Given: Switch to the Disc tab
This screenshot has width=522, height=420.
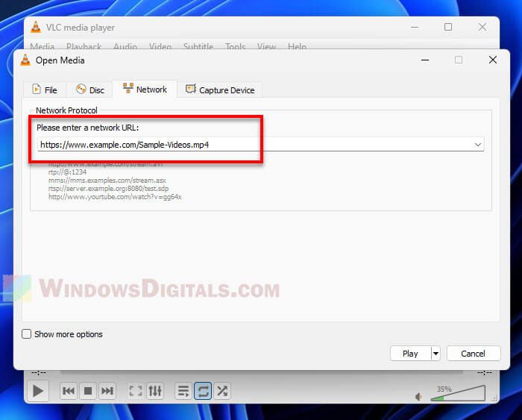Looking at the screenshot, I should pos(90,90).
